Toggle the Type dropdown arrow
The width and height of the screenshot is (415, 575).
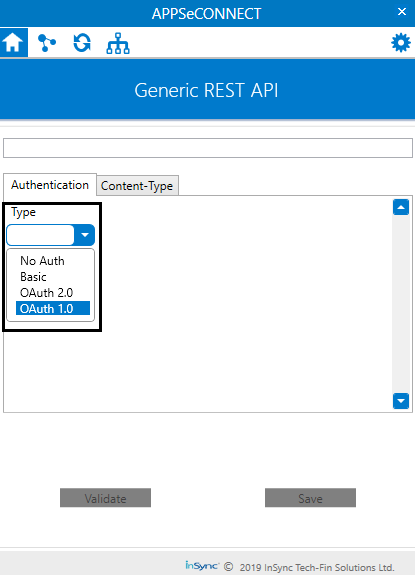[x=85, y=235]
